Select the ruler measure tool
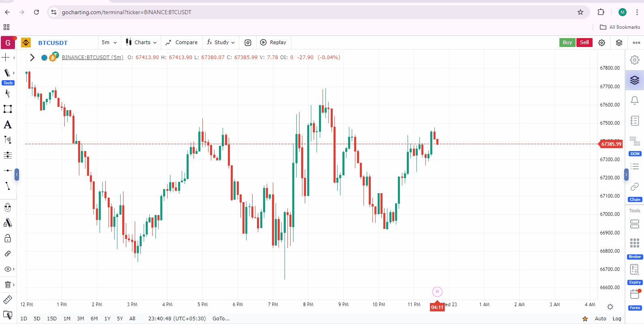644x324 pixels. pyautogui.click(x=8, y=300)
